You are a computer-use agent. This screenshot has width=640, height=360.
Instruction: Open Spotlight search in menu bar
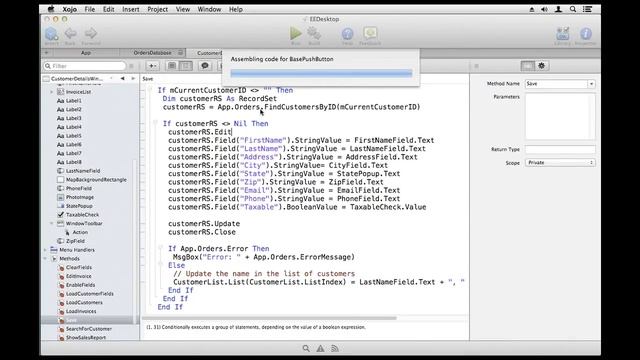coord(573,9)
